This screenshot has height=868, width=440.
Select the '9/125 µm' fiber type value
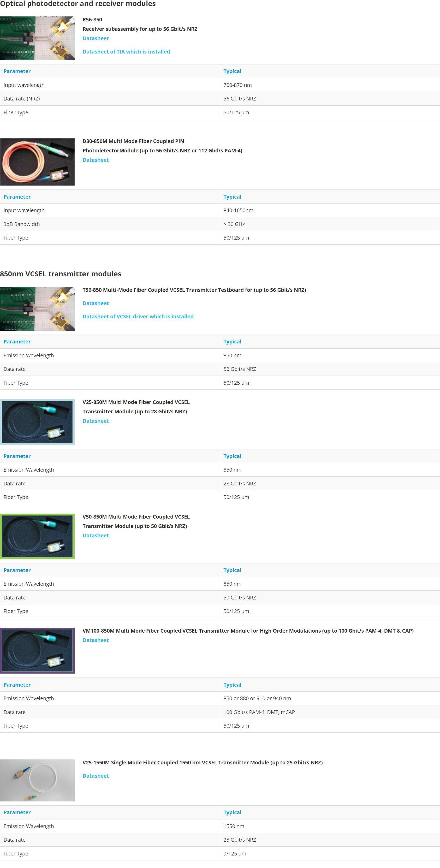(235, 853)
